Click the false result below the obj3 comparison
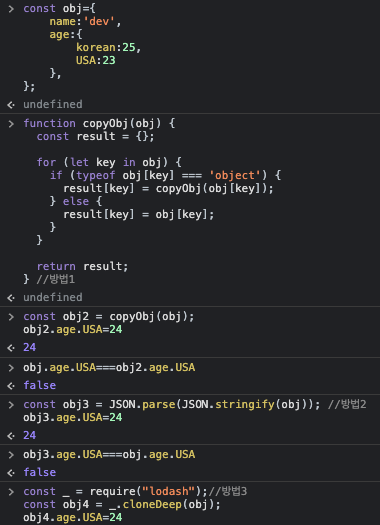The height and width of the screenshot is (525, 380). tap(40, 472)
